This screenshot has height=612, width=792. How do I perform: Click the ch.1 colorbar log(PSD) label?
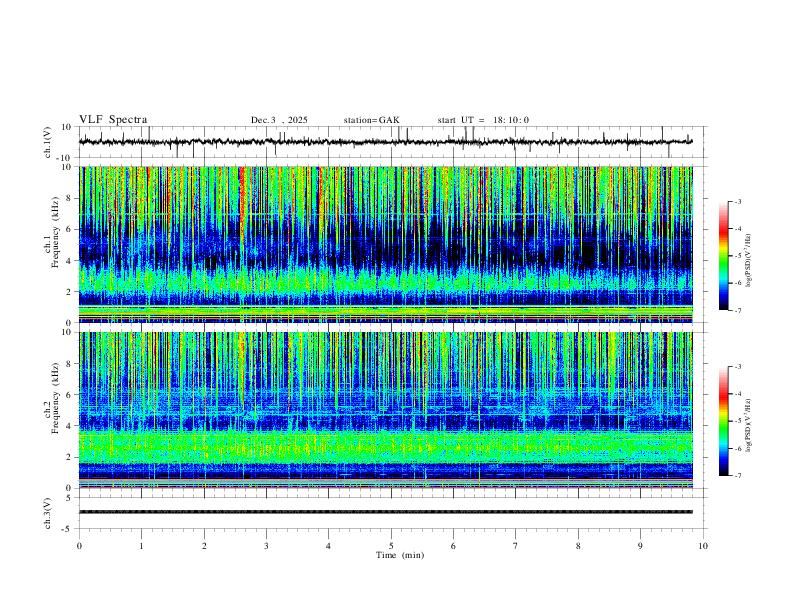click(x=748, y=261)
